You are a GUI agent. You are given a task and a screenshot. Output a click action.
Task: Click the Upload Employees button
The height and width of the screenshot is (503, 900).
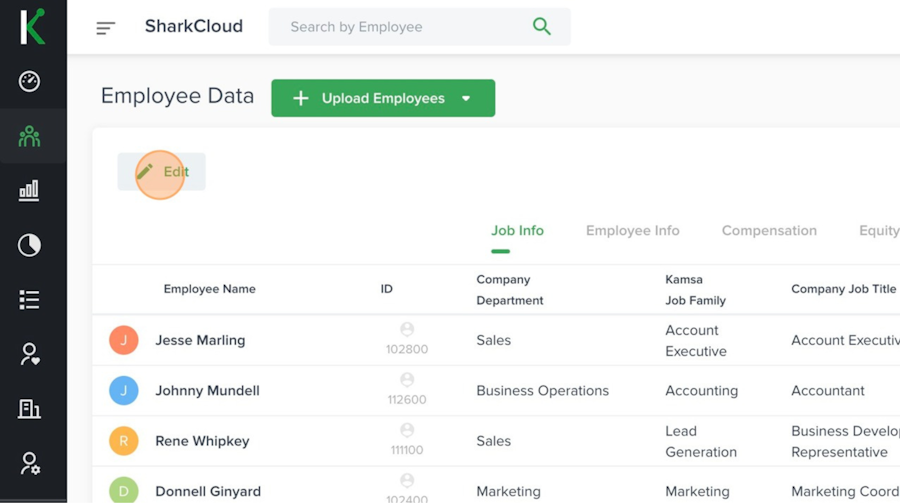[370, 99]
